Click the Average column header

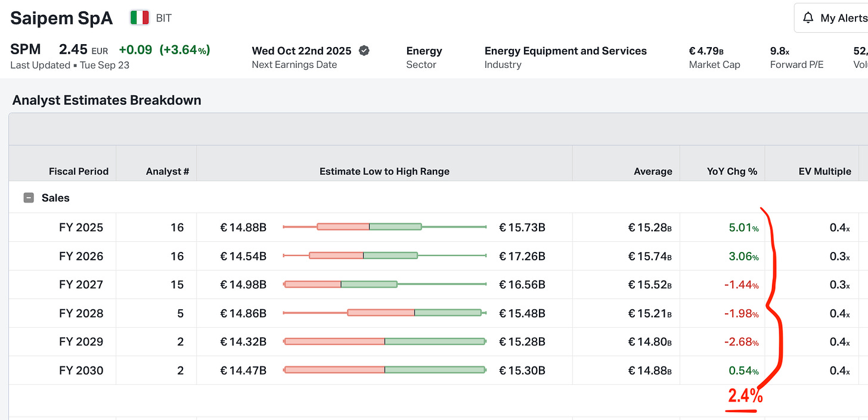click(x=653, y=172)
